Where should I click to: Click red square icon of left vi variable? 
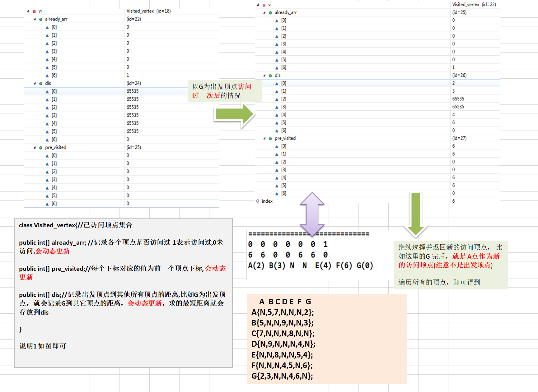[35, 12]
